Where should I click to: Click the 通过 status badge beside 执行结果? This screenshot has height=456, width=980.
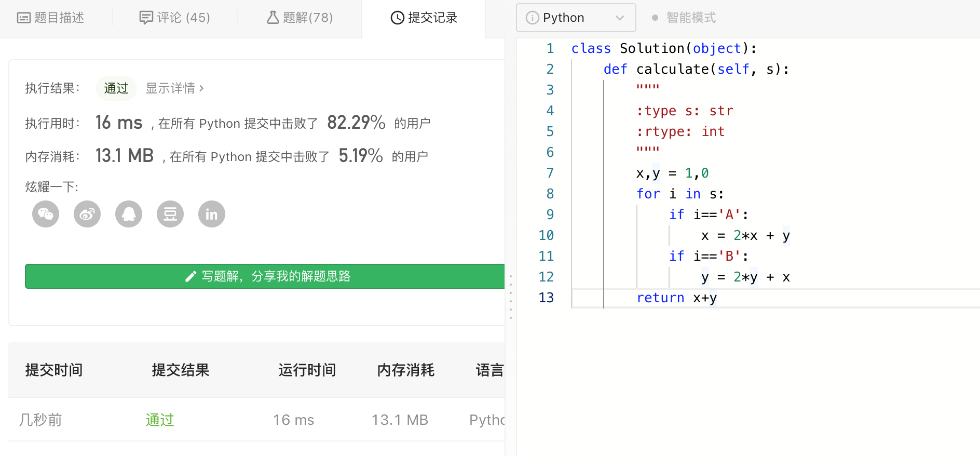click(x=116, y=88)
